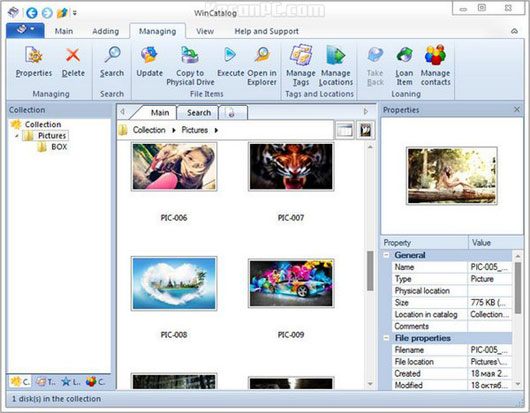Run Update on the file items
The width and height of the screenshot is (530, 413).
(x=149, y=62)
